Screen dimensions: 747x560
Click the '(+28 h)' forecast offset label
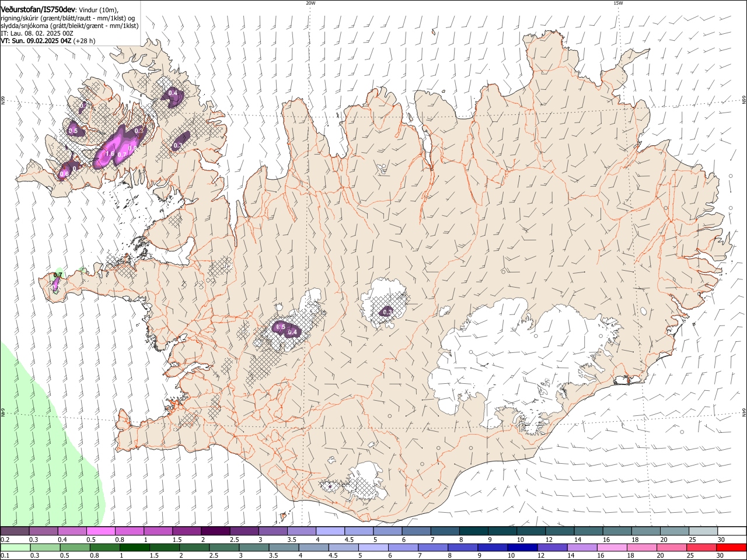85,41
